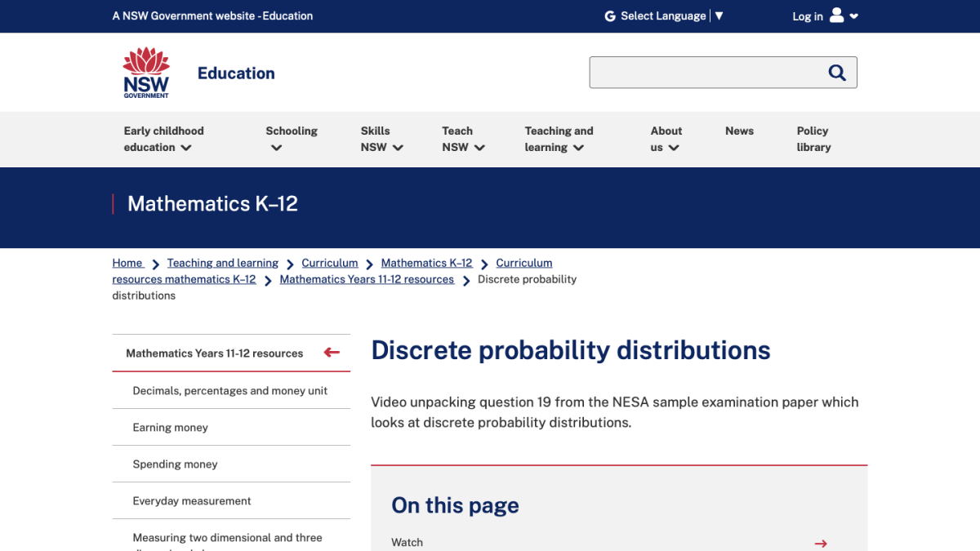This screenshot has height=551, width=980.
Task: Open the News menu item
Action: [739, 131]
